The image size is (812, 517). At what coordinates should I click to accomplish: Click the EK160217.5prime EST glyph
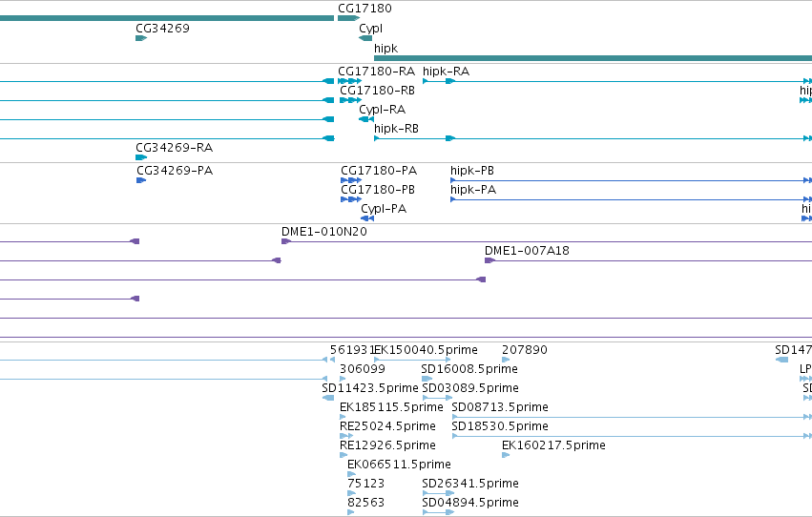(506, 455)
